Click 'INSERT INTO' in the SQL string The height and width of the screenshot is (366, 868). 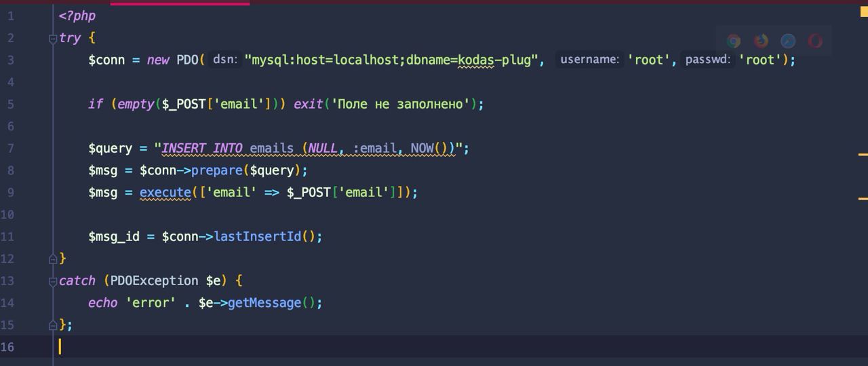(202, 148)
